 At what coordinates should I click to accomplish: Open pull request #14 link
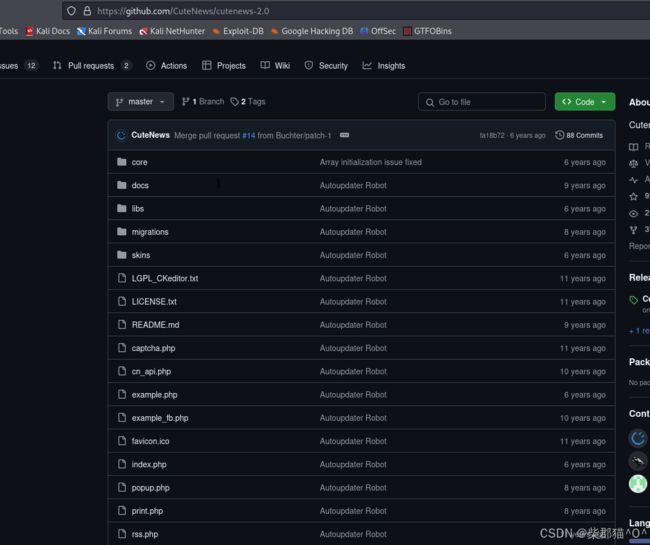(x=249, y=136)
